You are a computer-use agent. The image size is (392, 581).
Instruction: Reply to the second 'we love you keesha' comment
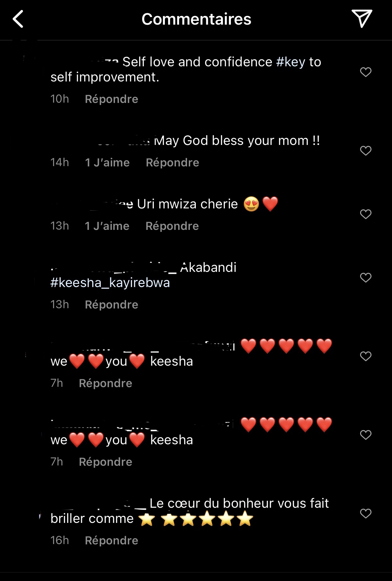click(106, 462)
